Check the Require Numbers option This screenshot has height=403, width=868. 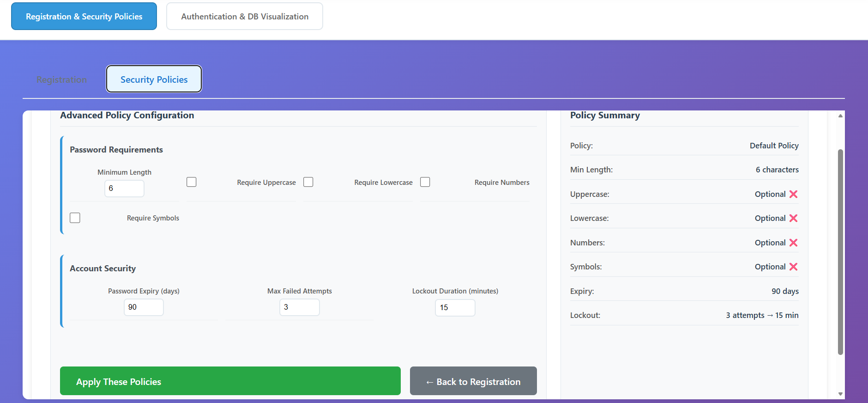[x=425, y=182]
